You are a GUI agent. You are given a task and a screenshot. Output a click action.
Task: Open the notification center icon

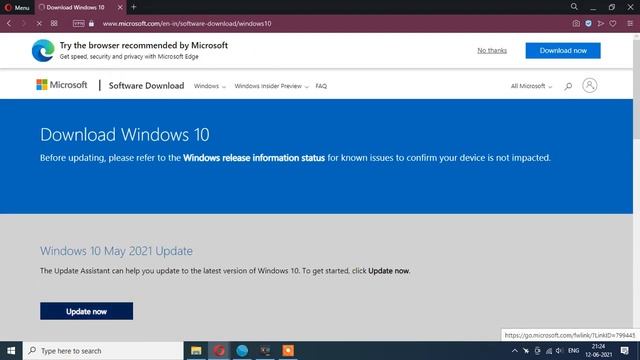click(x=624, y=351)
